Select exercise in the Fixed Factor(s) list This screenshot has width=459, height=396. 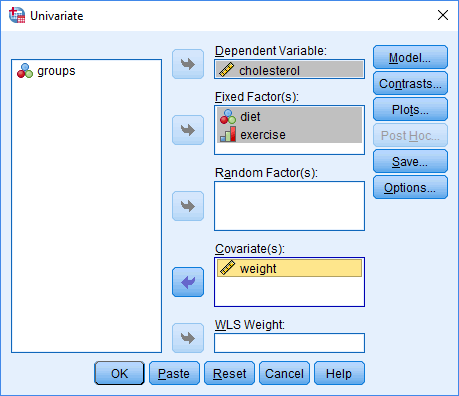coord(289,134)
